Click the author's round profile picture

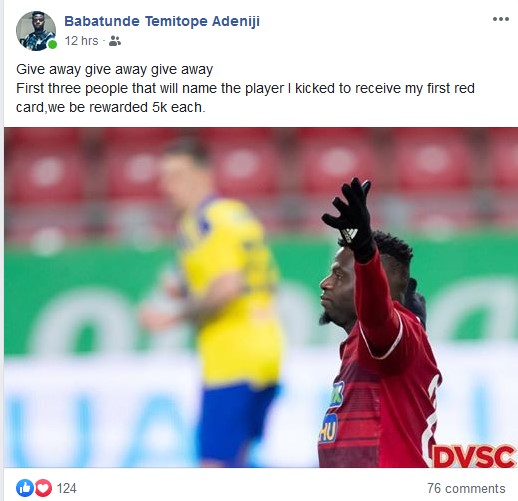tap(36, 31)
